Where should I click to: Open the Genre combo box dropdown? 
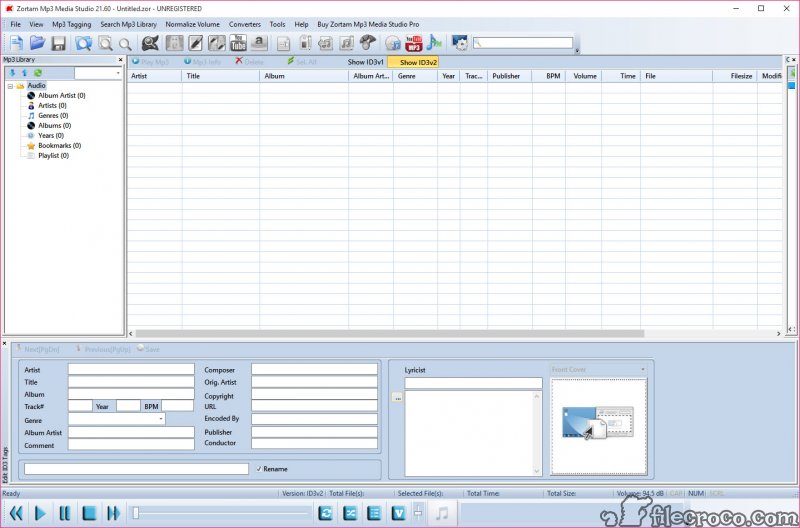[x=161, y=419]
